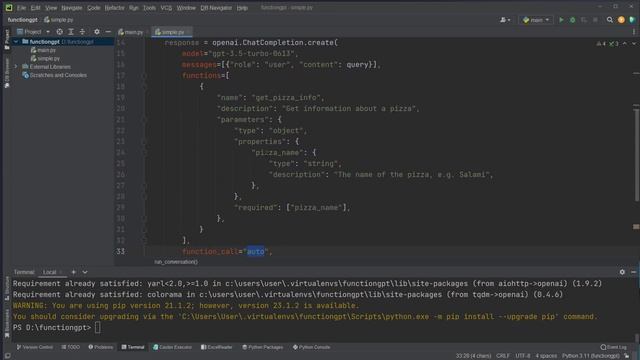Open Version Control tool window
This screenshot has height=360, width=640.
35,347
